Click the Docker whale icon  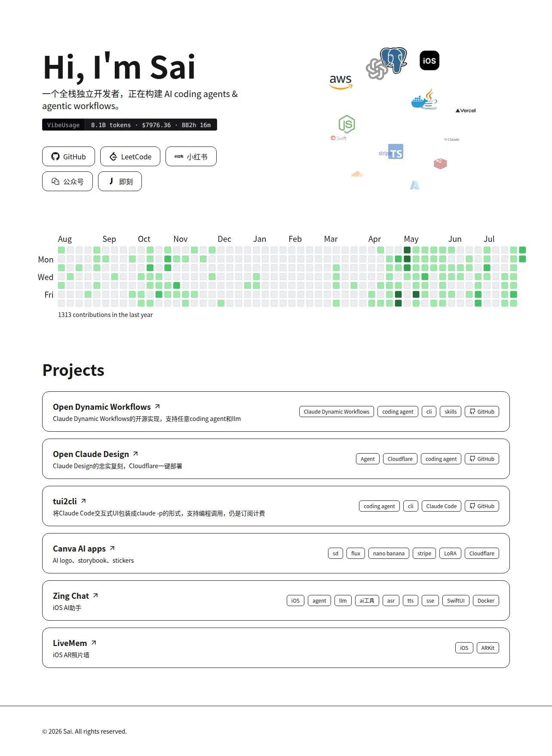419,102
